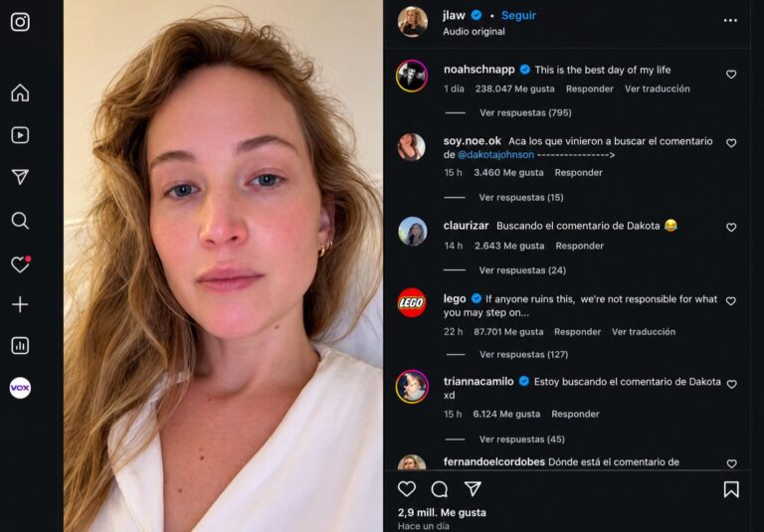
Task: Follow jlaw with the Seguir link
Action: click(518, 16)
